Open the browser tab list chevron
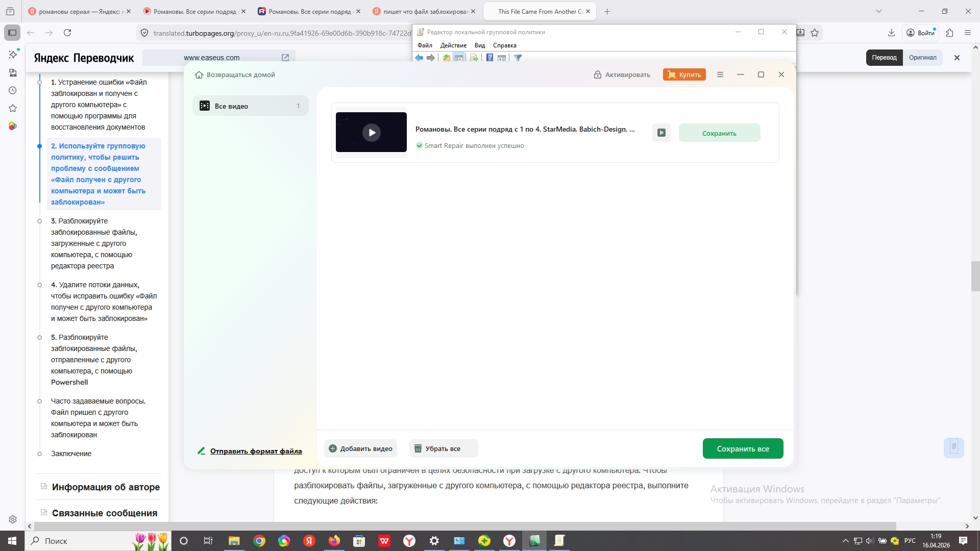 [x=878, y=11]
